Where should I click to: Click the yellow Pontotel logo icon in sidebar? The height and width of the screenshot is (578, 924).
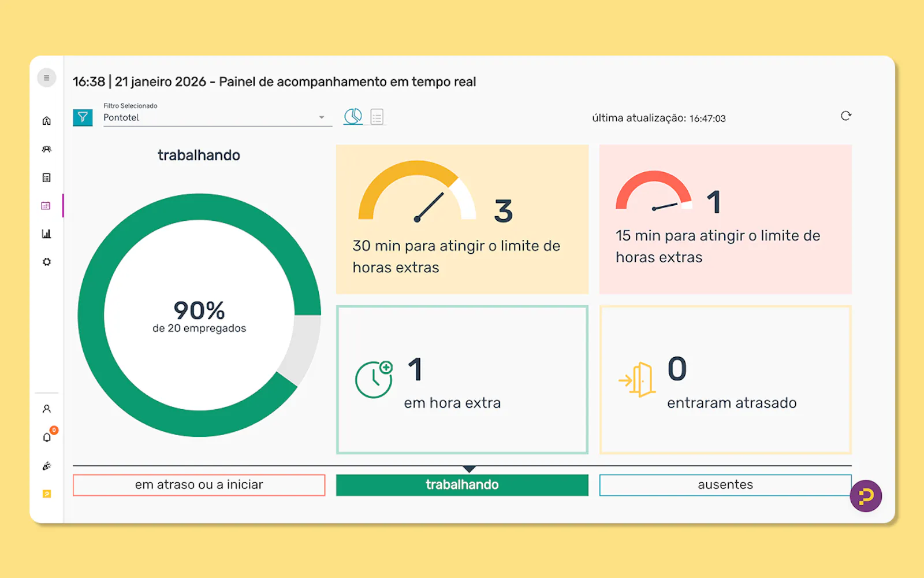point(47,494)
